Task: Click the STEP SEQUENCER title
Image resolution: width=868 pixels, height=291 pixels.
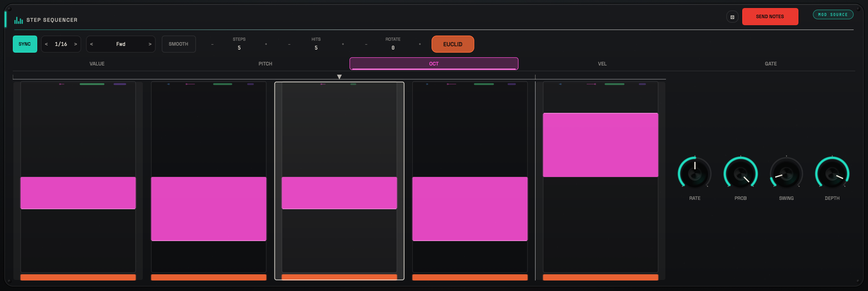Action: (x=52, y=20)
